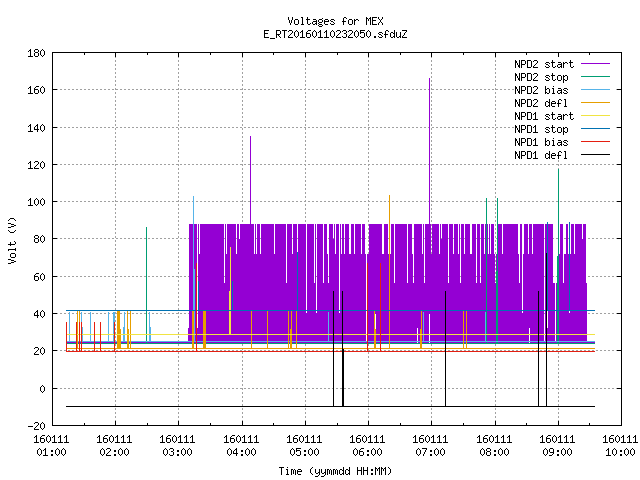640x480 pixels.
Task: Click the NPD2 start purple legend line
Action: click(x=596, y=64)
